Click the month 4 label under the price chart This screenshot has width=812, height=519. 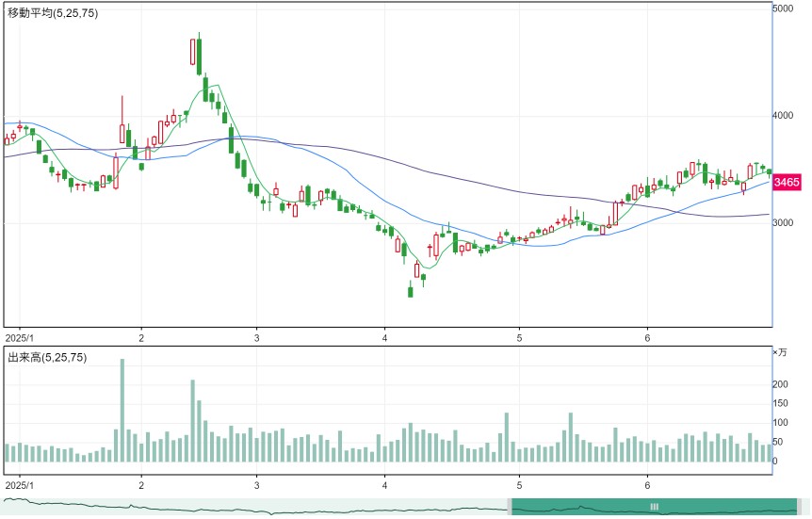384,338
